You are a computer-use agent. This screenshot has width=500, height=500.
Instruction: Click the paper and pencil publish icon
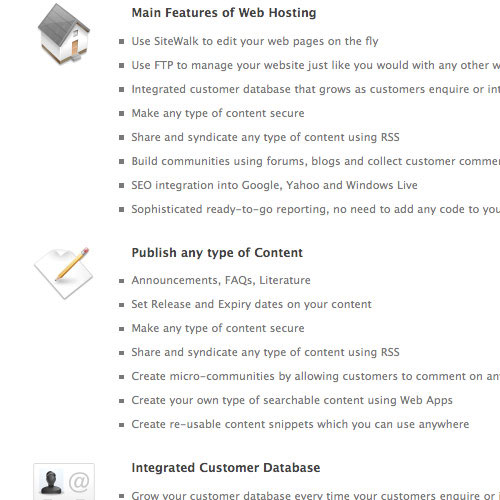[63, 273]
